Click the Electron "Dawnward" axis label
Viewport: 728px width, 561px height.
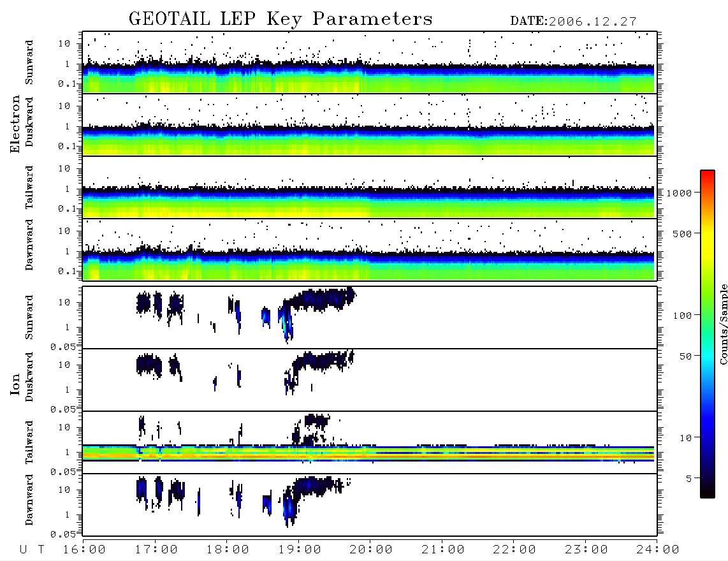[x=29, y=245]
